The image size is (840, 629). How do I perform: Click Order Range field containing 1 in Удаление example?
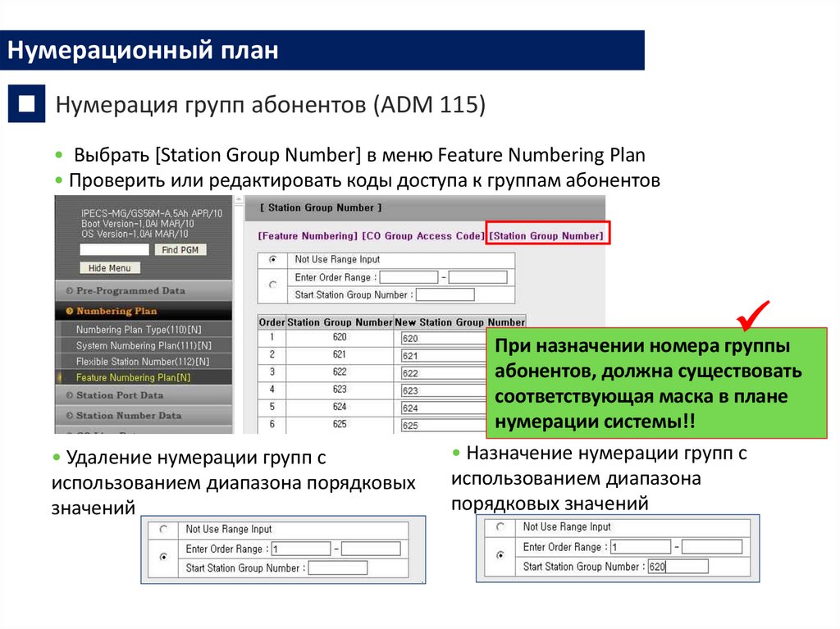click(x=301, y=549)
